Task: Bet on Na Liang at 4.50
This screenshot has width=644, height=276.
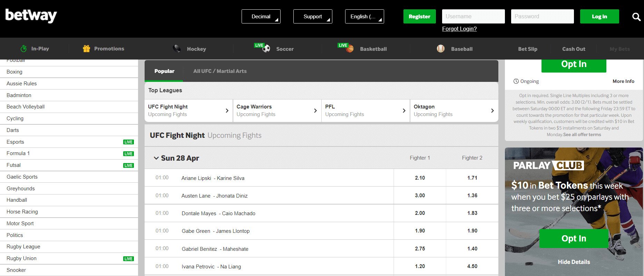Action: point(472,266)
